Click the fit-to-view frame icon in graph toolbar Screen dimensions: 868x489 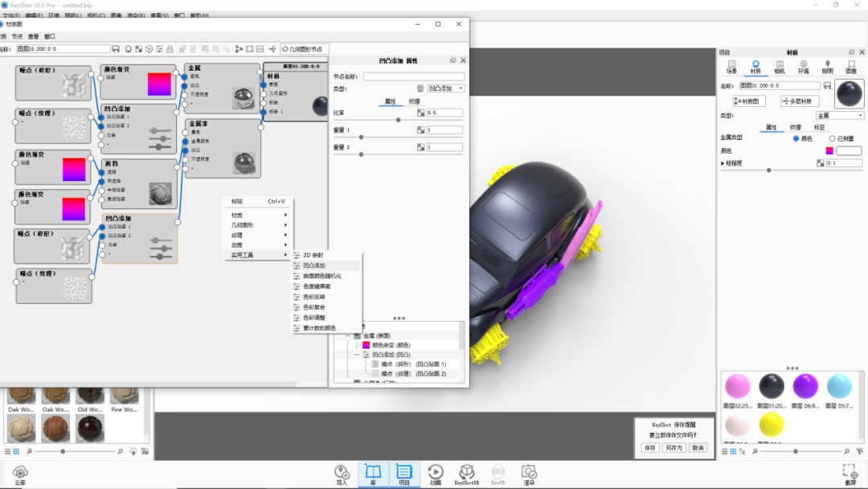tap(250, 49)
